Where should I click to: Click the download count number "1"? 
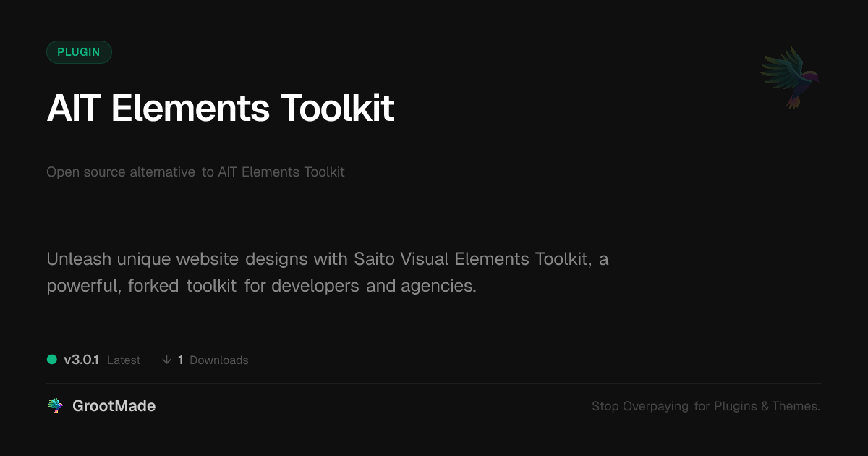point(181,360)
